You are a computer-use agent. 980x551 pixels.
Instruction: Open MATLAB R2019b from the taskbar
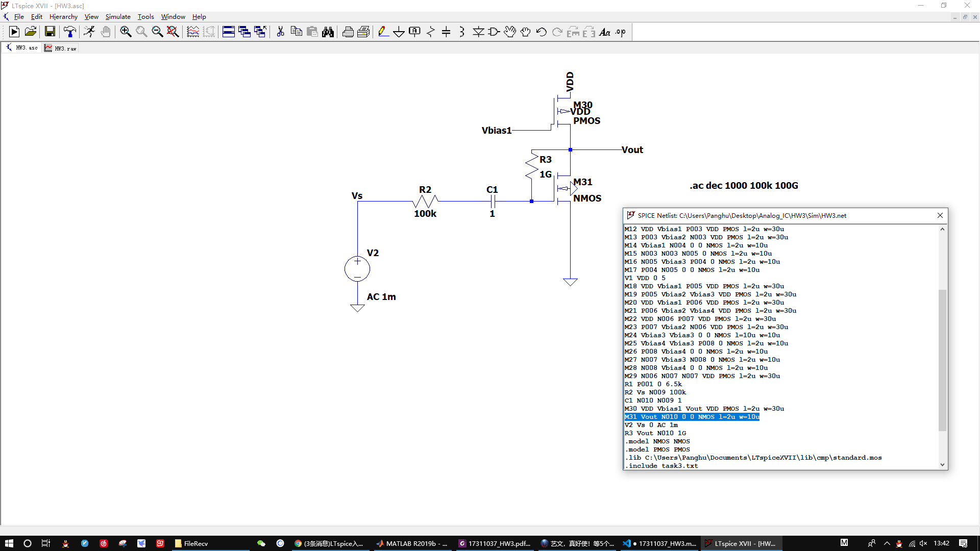[x=412, y=543]
